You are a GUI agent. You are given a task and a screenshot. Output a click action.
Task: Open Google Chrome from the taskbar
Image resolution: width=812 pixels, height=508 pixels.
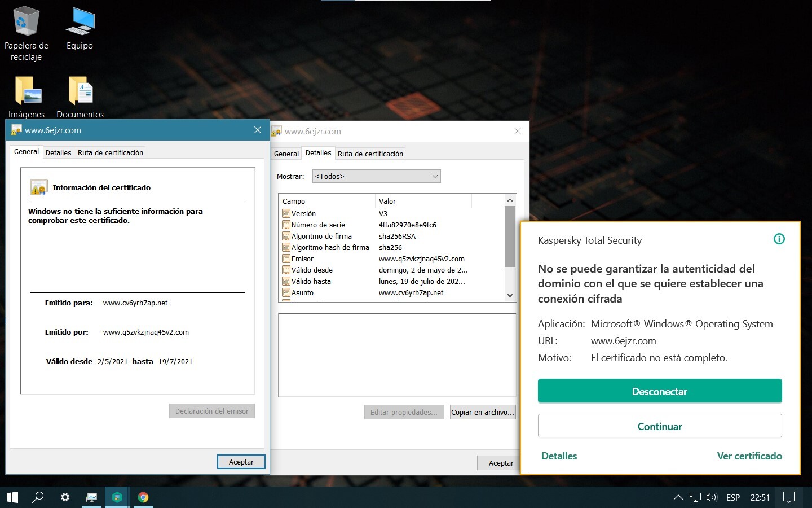point(143,497)
